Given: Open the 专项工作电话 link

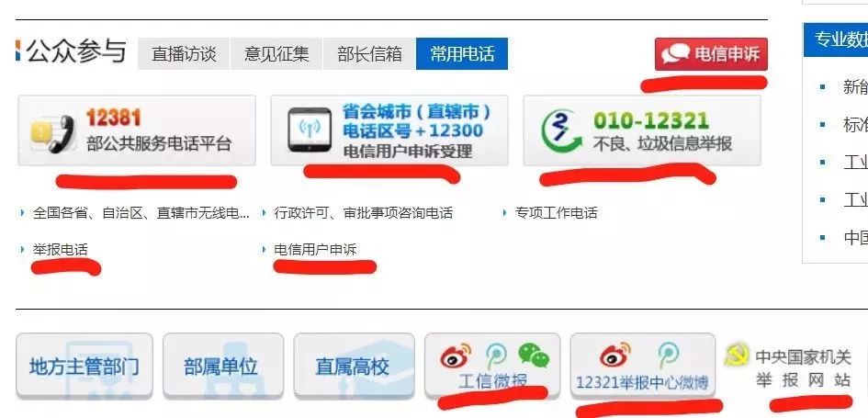Looking at the screenshot, I should tap(557, 212).
